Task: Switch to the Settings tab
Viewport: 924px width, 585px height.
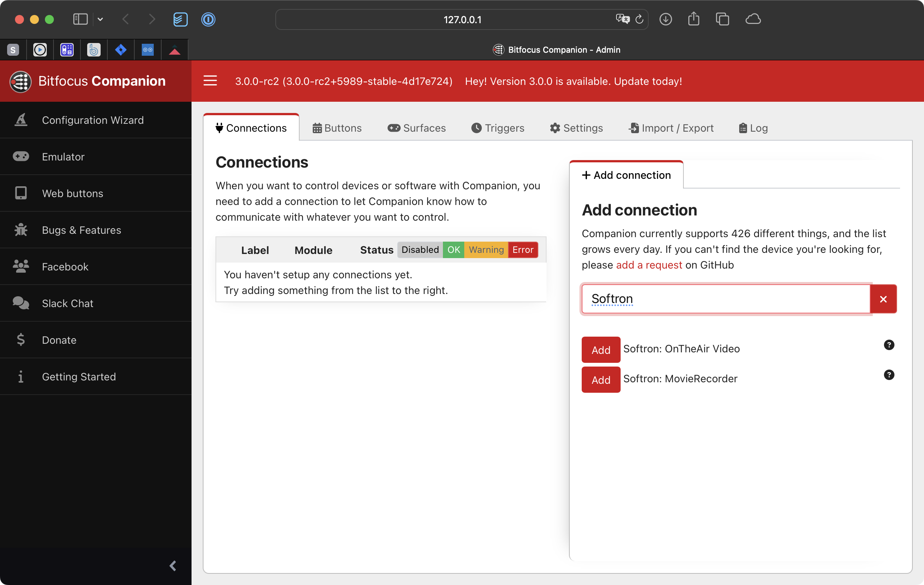Action: pyautogui.click(x=576, y=128)
